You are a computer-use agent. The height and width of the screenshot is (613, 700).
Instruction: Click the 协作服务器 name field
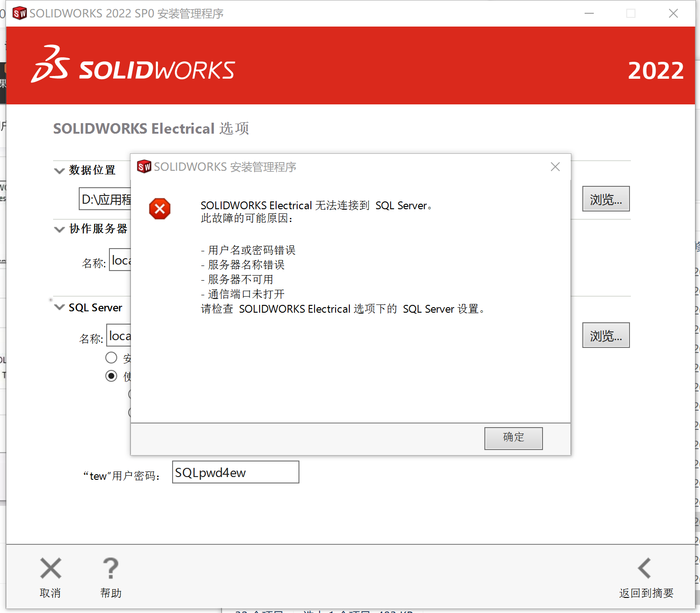click(120, 260)
